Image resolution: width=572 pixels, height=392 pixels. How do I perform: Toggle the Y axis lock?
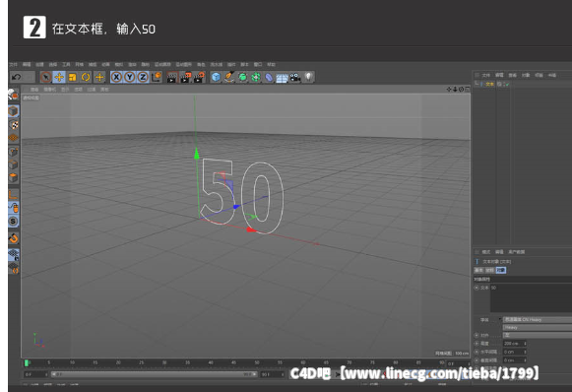click(130, 77)
